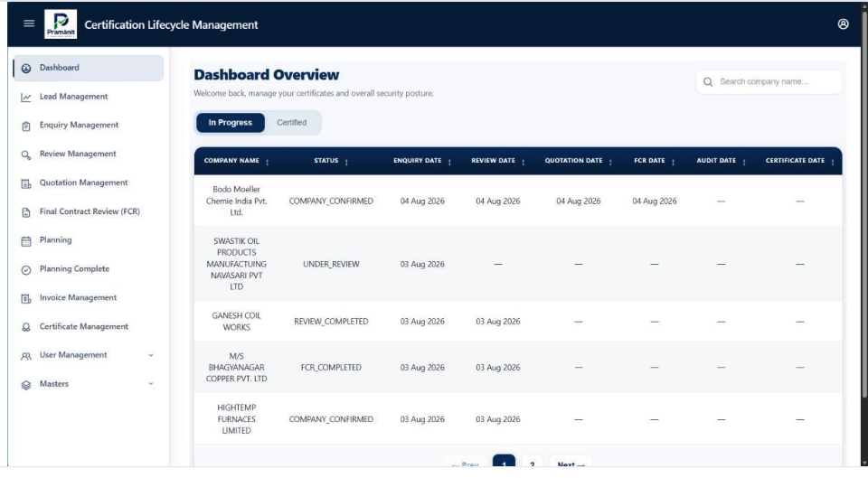The image size is (868, 478).
Task: Expand the User Management chevron
Action: click(151, 355)
